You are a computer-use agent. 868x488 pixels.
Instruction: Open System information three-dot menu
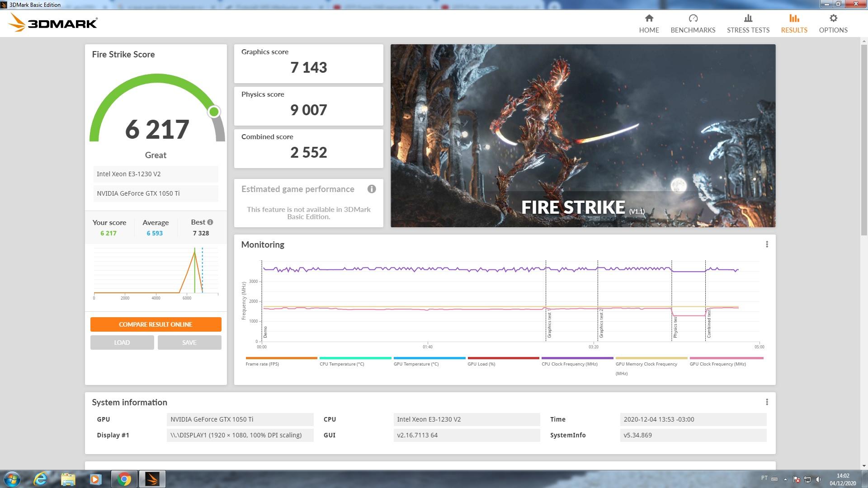767,402
